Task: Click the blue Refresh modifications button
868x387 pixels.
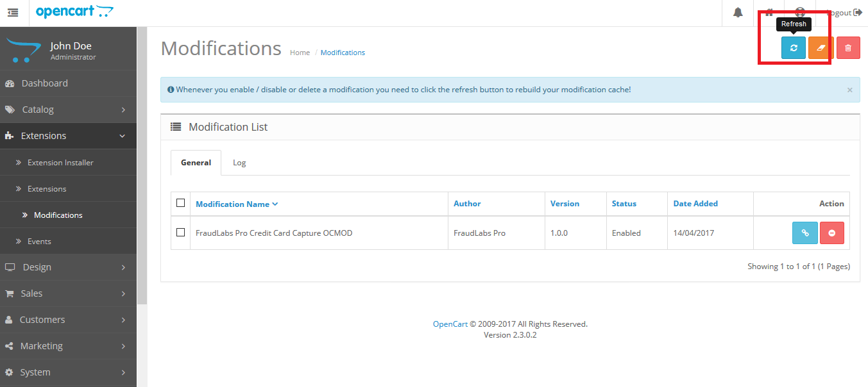Action: [794, 48]
